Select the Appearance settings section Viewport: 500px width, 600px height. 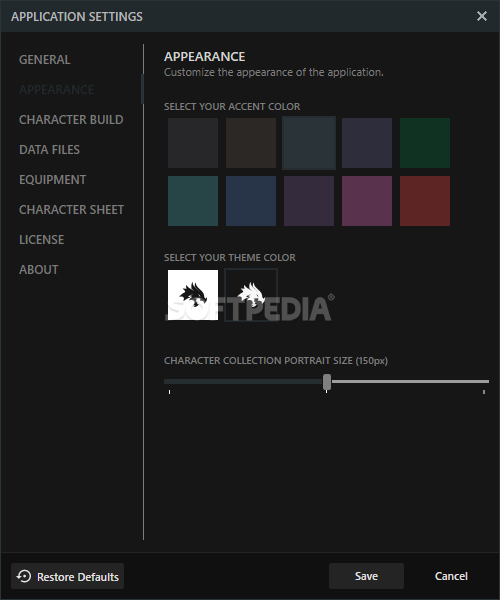[56, 90]
